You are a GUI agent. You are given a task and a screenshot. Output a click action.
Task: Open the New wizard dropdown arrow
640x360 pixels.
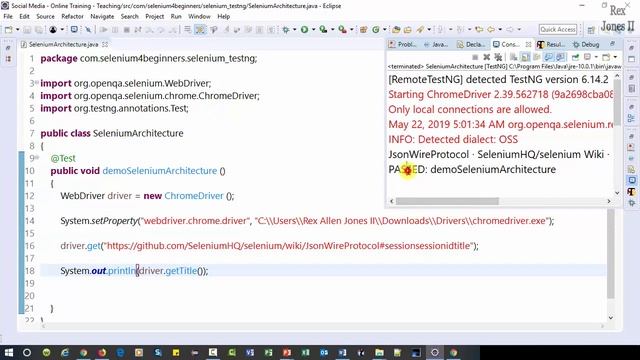17,29
